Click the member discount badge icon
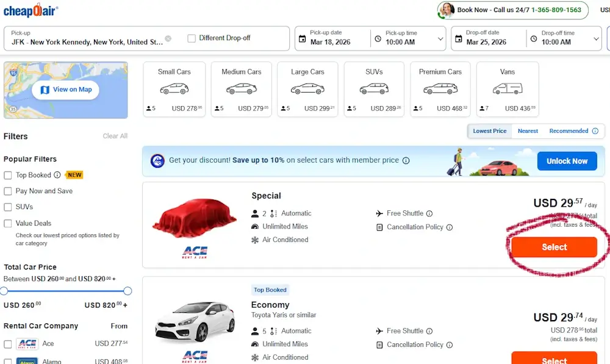 157,160
